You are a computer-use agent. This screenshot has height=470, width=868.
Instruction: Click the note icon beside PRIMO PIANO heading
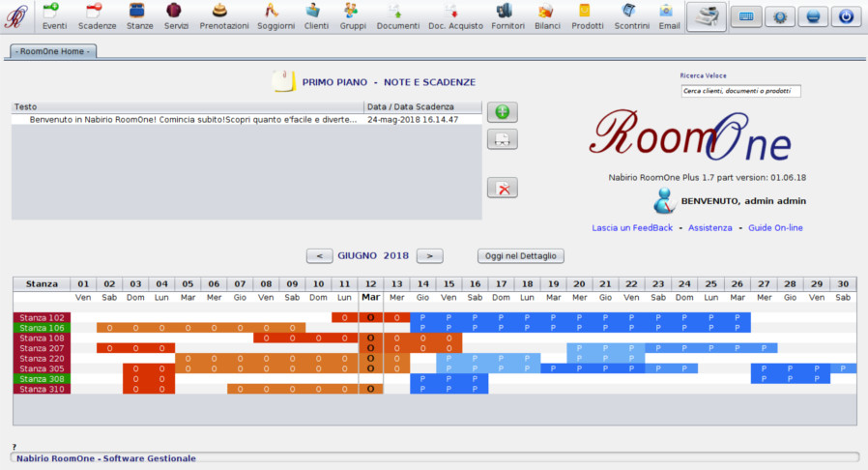(x=283, y=81)
